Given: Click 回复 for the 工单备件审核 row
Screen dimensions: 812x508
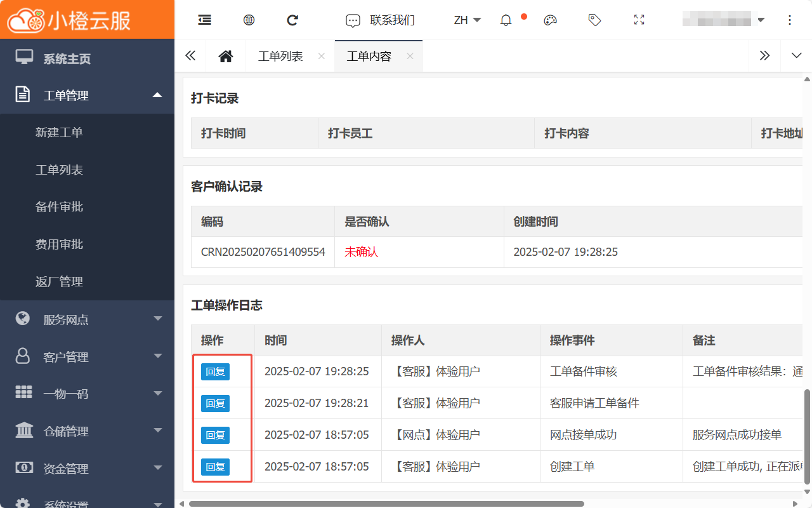Looking at the screenshot, I should tap(215, 371).
